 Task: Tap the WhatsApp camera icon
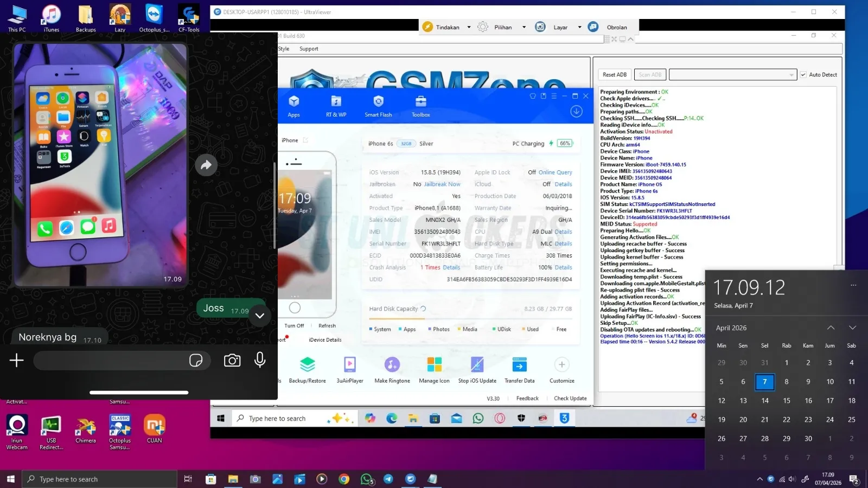[x=232, y=361]
